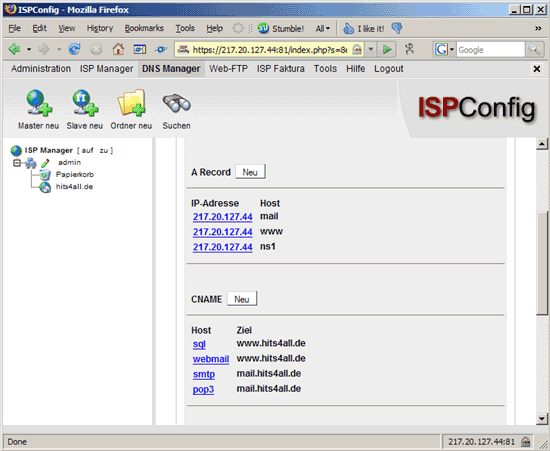The image size is (550, 451).
Task: Select the DNS Manager tab
Action: pyautogui.click(x=171, y=69)
